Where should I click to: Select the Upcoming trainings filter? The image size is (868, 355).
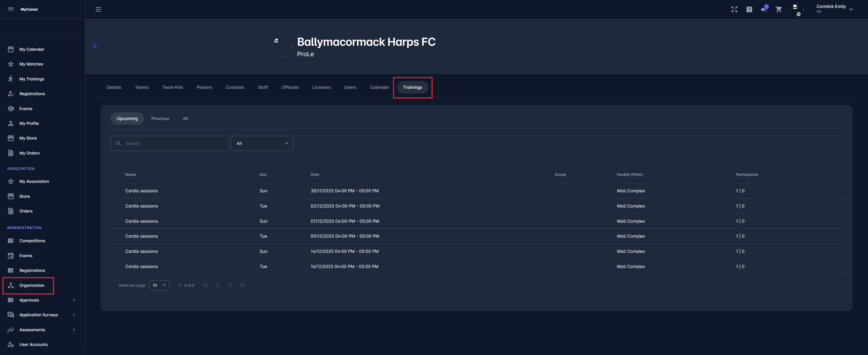[127, 119]
